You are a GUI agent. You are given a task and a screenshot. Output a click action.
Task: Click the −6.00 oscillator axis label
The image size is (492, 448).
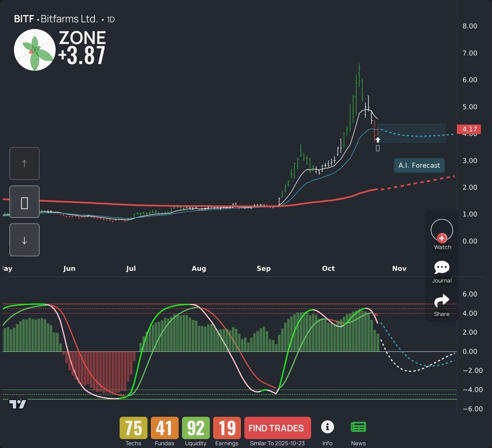click(473, 409)
